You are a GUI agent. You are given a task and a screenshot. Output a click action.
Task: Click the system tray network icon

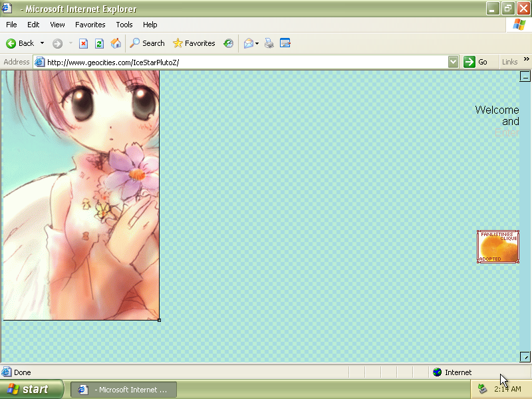click(x=482, y=389)
